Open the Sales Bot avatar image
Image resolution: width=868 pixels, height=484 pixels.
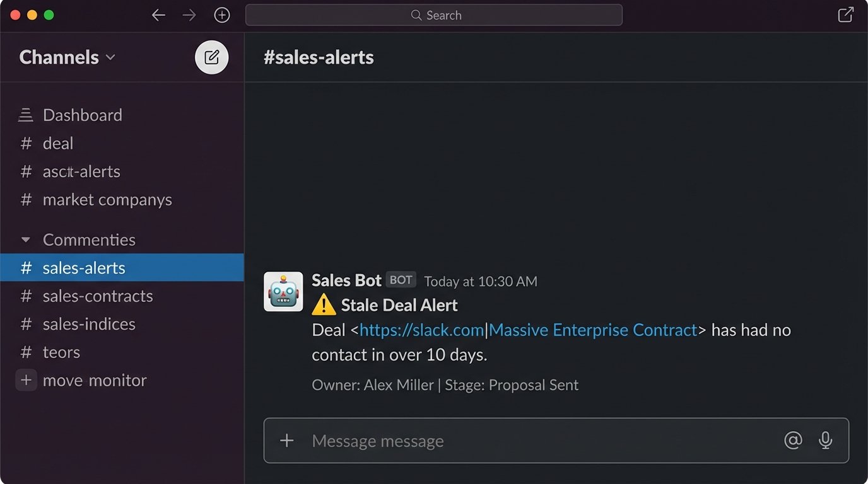[x=283, y=291]
